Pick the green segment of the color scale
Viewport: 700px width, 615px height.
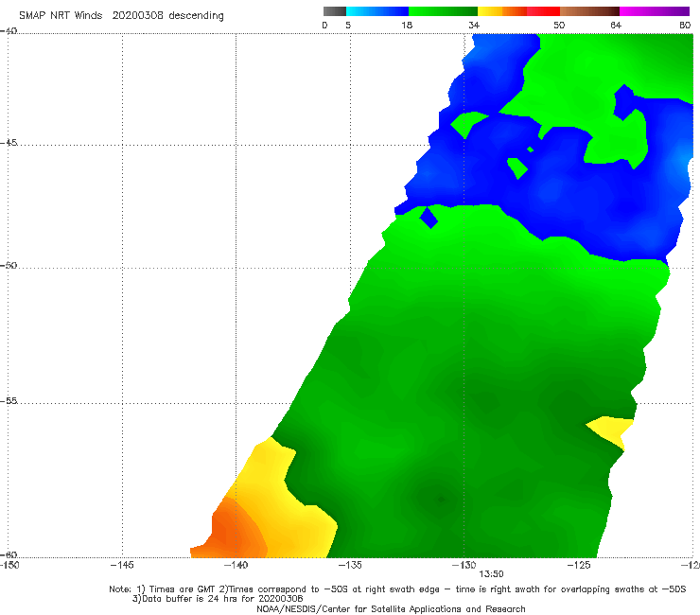443,11
